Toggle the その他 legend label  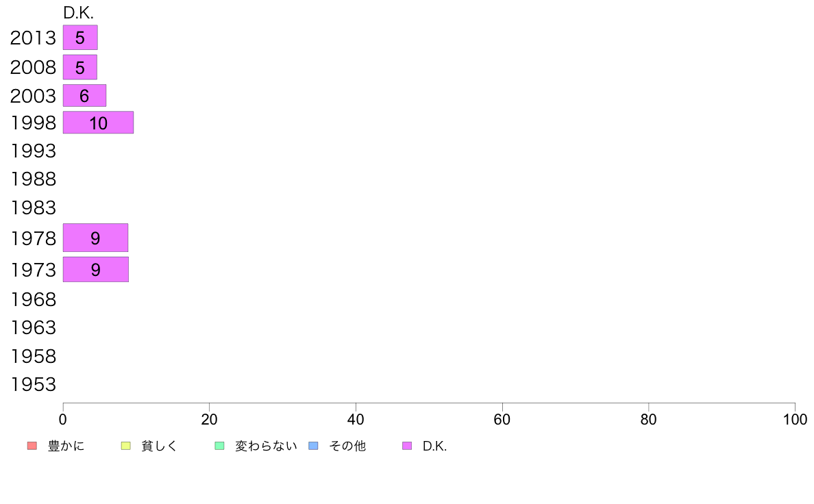point(347,446)
